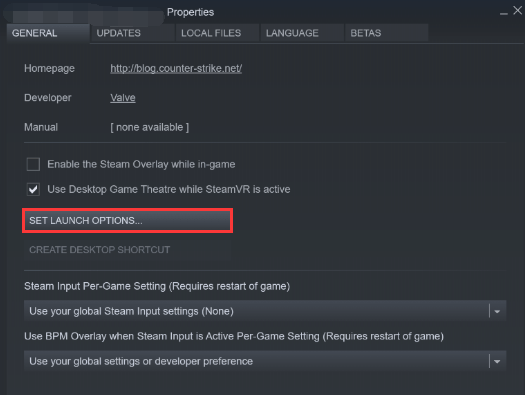Close the Properties window
Image resolution: width=525 pixels, height=395 pixels.
coord(518,10)
